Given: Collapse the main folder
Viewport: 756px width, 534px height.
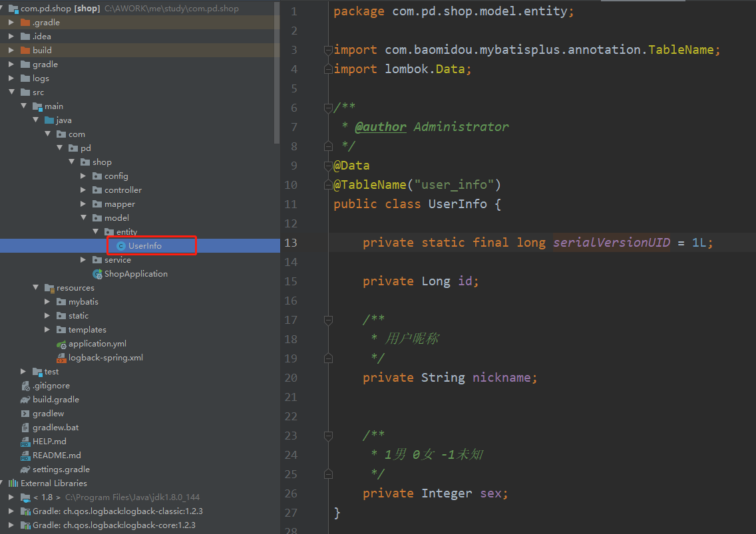Looking at the screenshot, I should click(24, 106).
